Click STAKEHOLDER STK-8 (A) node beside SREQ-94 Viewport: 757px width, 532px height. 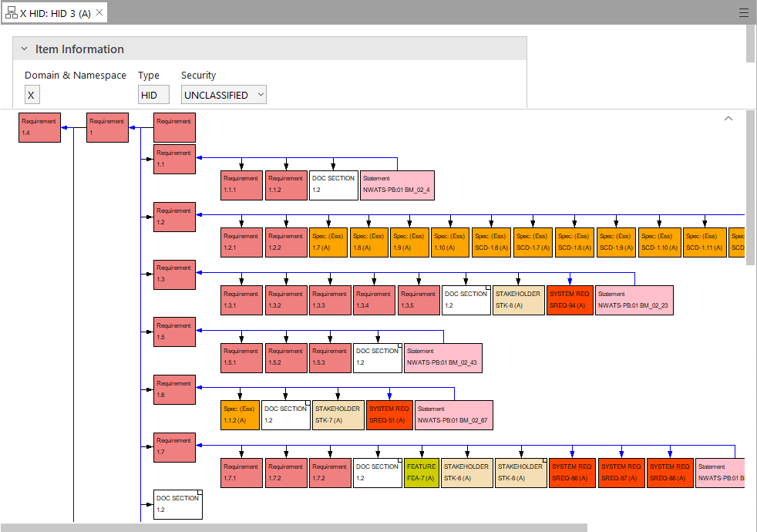tap(519, 300)
